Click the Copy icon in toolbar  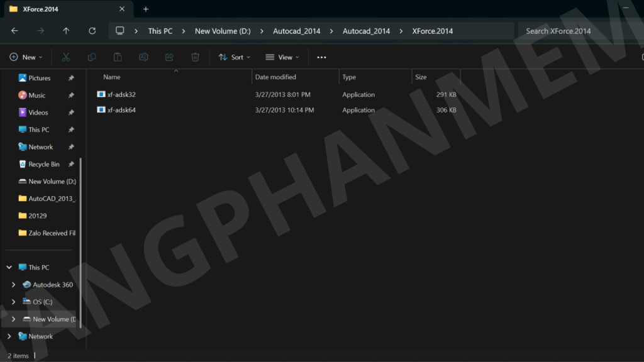92,57
